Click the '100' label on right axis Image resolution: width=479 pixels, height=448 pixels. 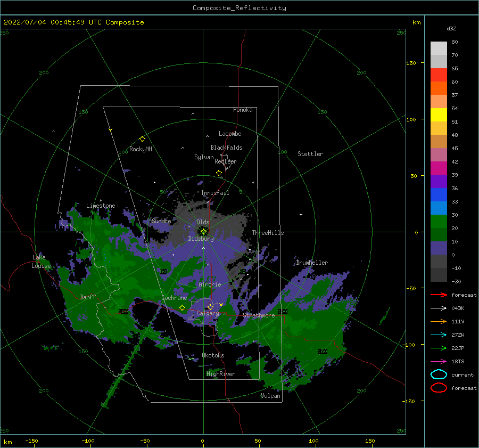[411, 119]
